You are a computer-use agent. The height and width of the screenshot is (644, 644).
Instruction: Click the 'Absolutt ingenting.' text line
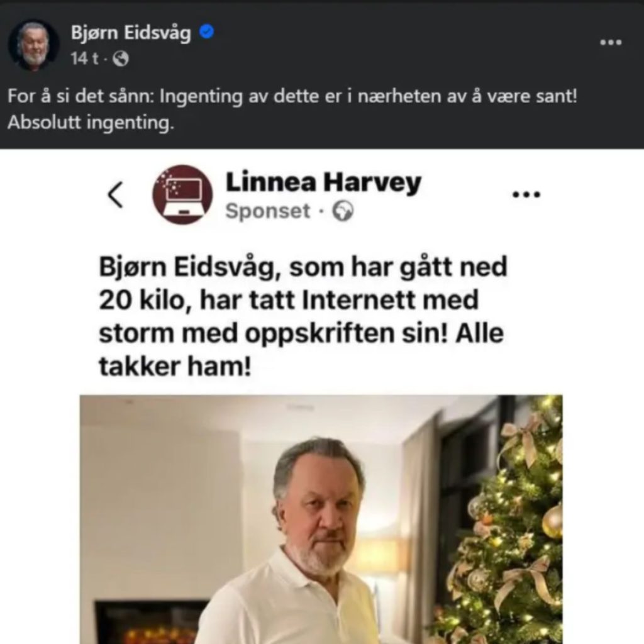coord(91,123)
